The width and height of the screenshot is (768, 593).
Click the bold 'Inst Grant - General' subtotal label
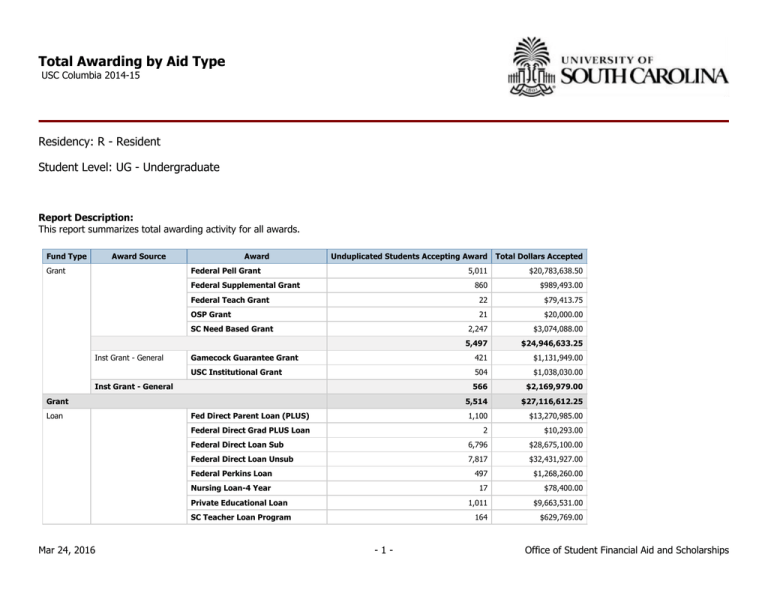click(134, 386)
